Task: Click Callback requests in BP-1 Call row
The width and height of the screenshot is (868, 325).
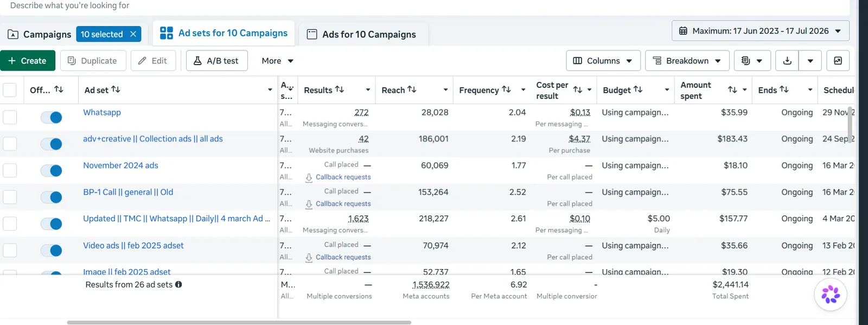Action: 343,203
